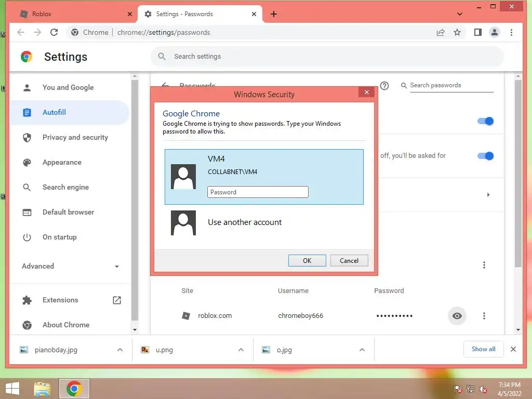Open more actions for roblox.com row
Image resolution: width=532 pixels, height=399 pixels.
pos(484,316)
